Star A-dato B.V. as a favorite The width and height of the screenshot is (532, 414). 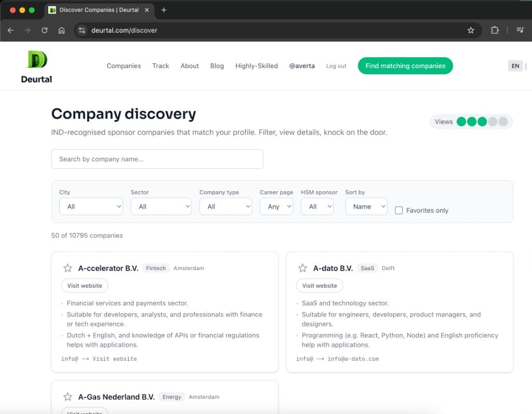303,268
